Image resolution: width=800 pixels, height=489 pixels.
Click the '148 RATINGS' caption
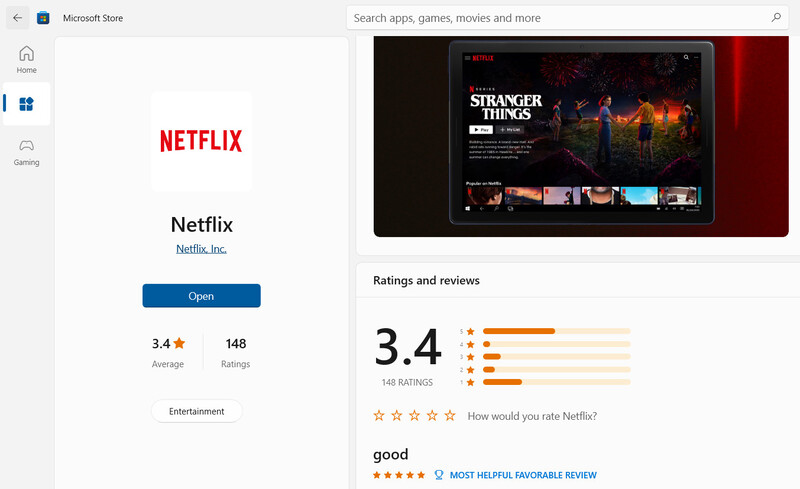tap(407, 382)
